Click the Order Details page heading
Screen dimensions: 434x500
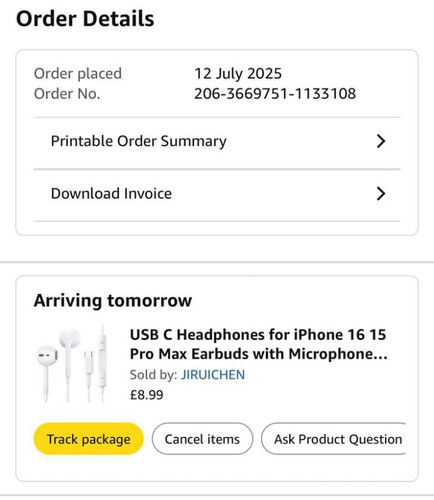(x=85, y=19)
